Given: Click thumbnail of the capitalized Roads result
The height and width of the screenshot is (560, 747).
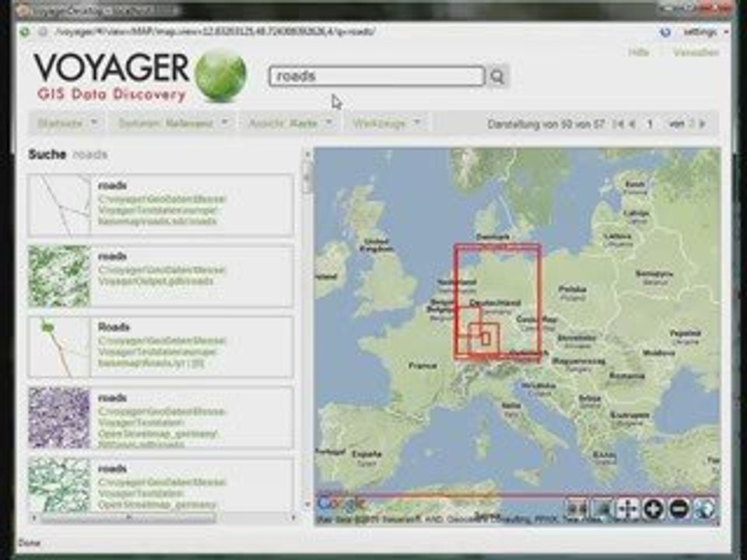Looking at the screenshot, I should coord(59,347).
